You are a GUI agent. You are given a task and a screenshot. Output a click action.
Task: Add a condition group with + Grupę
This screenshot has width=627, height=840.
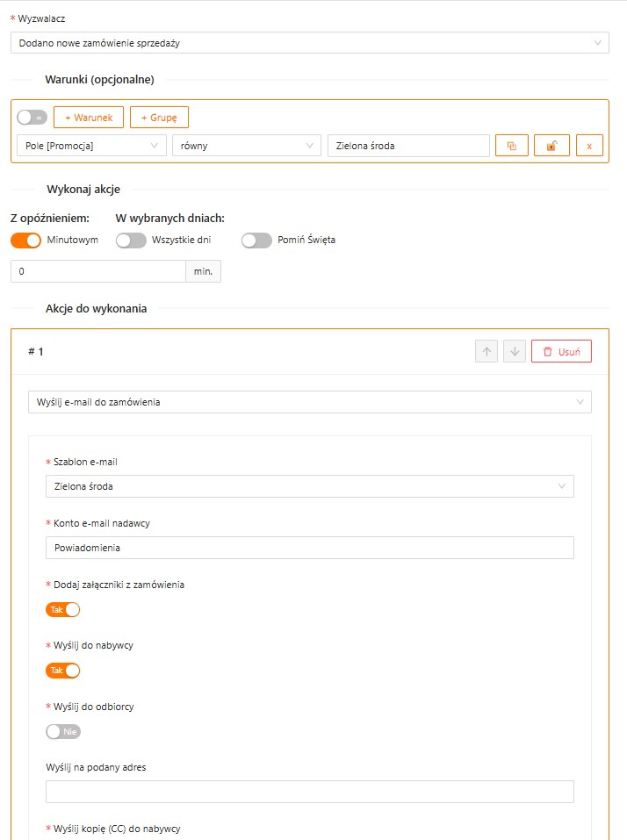pos(159,118)
